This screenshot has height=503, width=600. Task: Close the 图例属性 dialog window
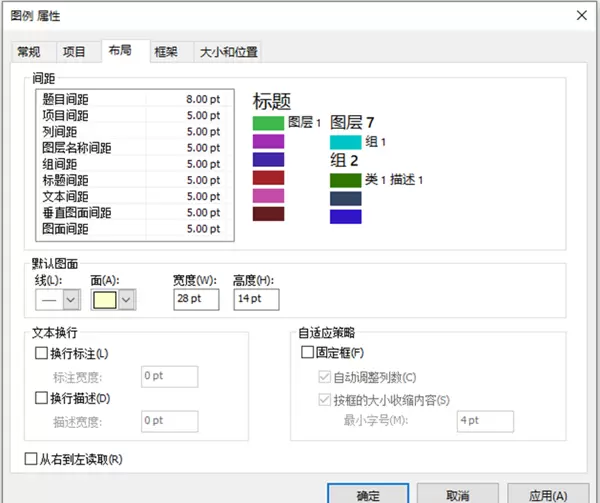(x=581, y=12)
